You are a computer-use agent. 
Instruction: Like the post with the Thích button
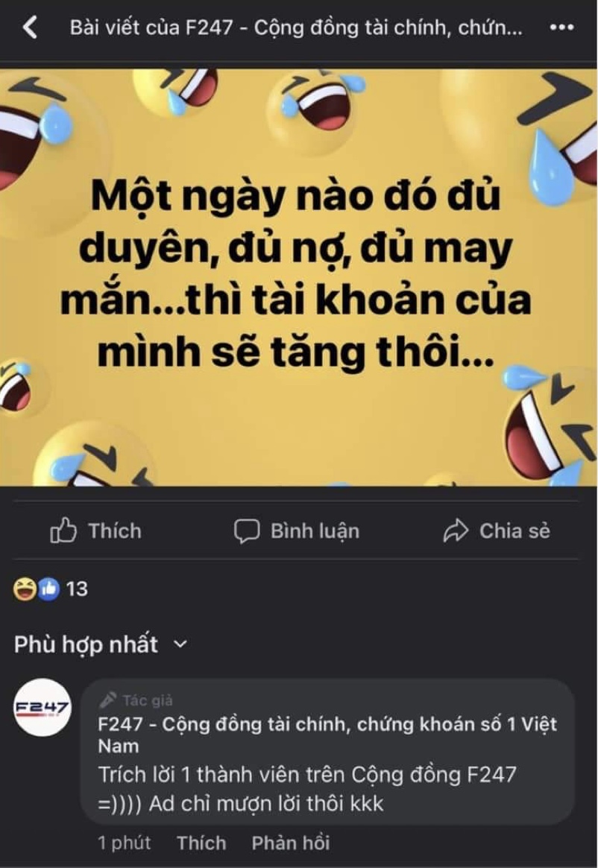click(x=96, y=531)
